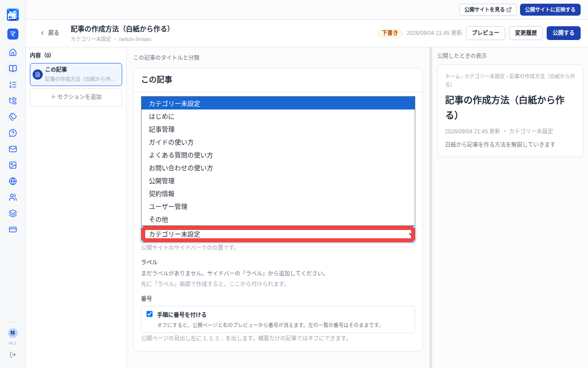Click the /article-5miqec slug text
The image size is (588, 368).
(136, 39)
